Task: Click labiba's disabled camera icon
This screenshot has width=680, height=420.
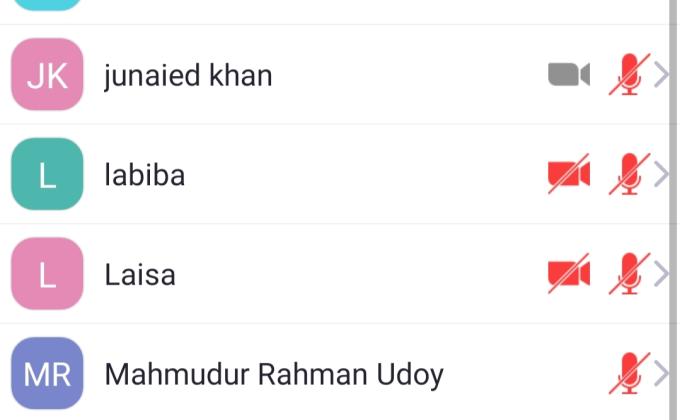Action: click(x=568, y=175)
